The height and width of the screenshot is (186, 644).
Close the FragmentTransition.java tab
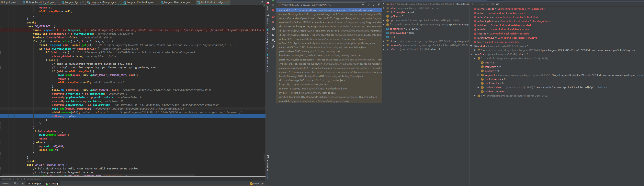[x=194, y=2]
